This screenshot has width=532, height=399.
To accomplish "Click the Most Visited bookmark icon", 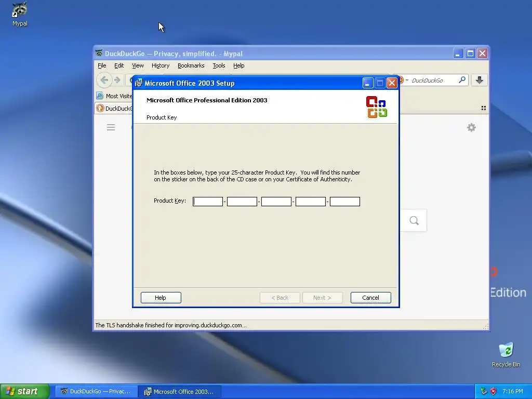I will point(99,96).
